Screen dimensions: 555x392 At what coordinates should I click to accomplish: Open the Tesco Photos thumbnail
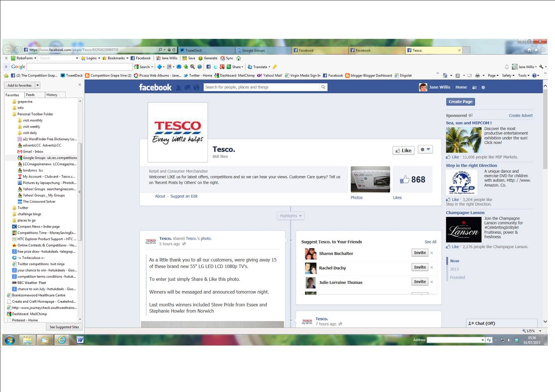pyautogui.click(x=370, y=179)
